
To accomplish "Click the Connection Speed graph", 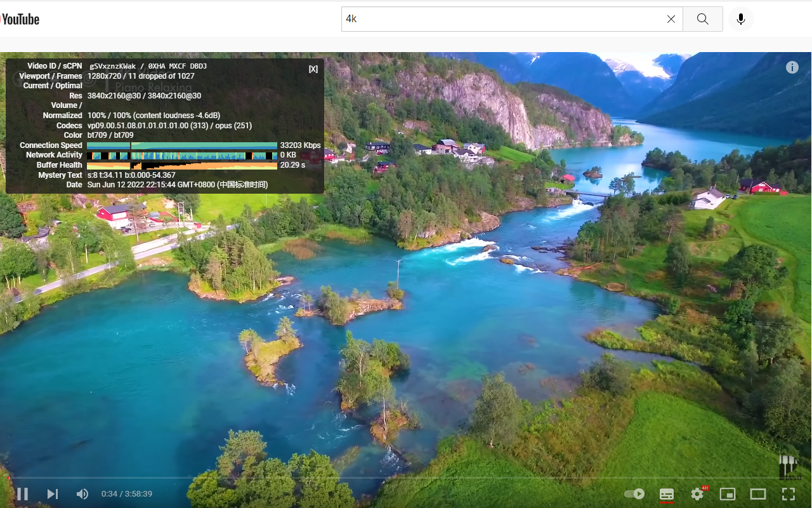I will [182, 145].
